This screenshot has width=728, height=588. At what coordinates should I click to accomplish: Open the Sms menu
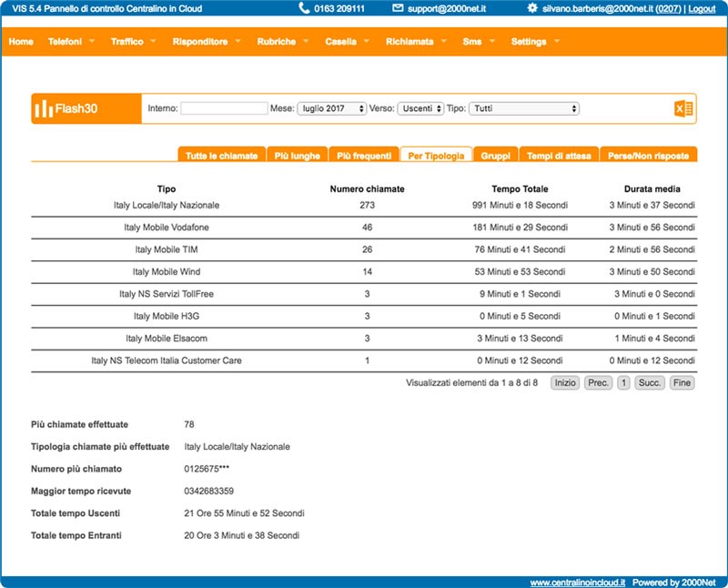[472, 41]
